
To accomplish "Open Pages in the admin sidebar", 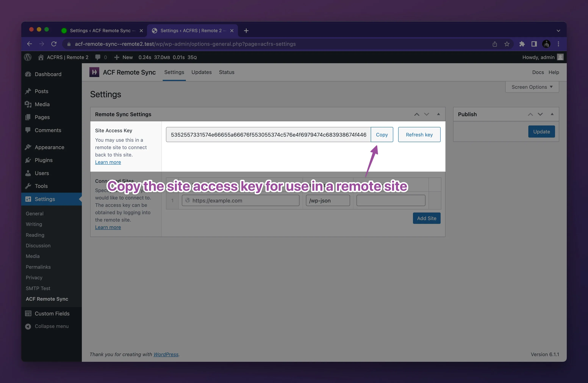I will pyautogui.click(x=42, y=117).
